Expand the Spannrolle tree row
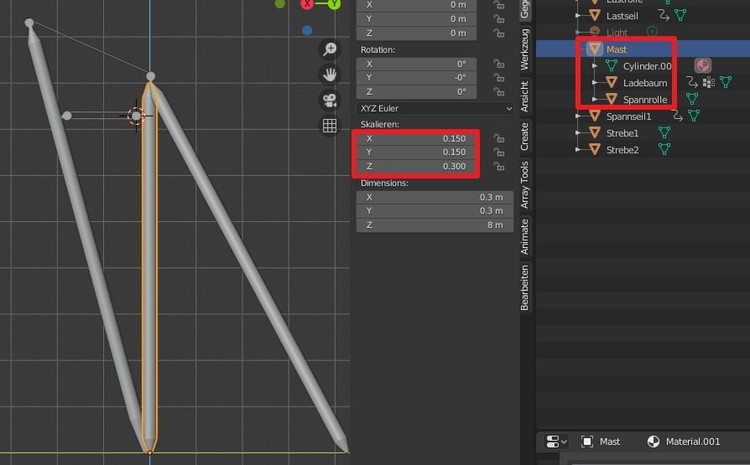The height and width of the screenshot is (465, 750). click(595, 99)
